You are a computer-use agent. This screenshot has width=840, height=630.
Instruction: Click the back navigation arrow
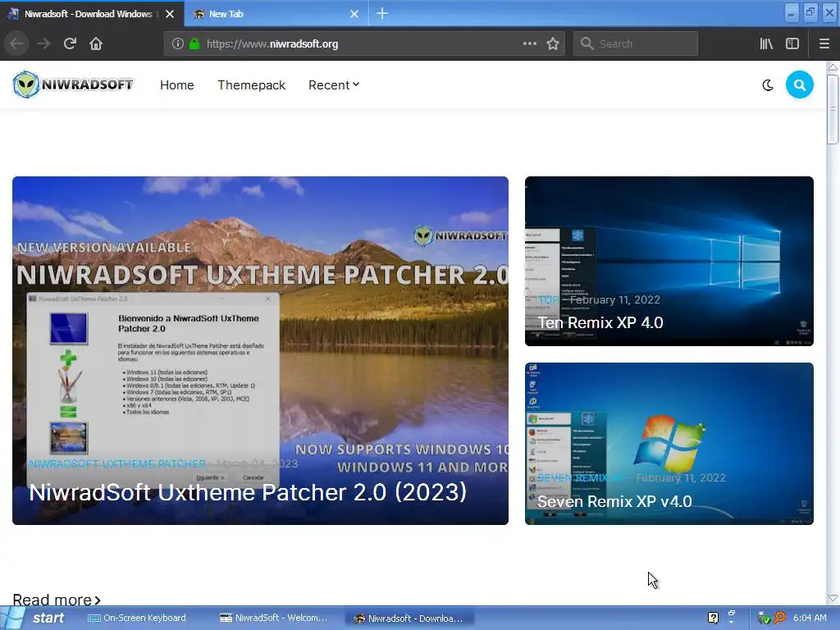pyautogui.click(x=16, y=43)
